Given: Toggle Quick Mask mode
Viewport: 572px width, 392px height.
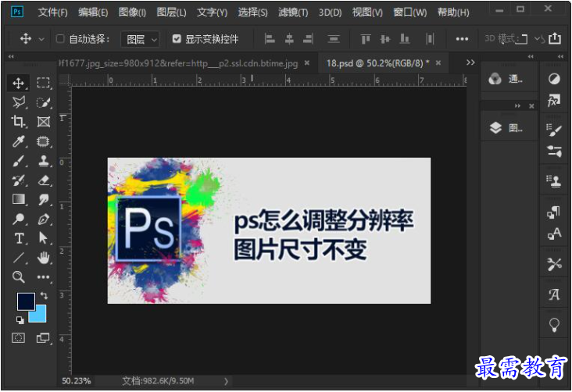Looking at the screenshot, I should [x=18, y=338].
